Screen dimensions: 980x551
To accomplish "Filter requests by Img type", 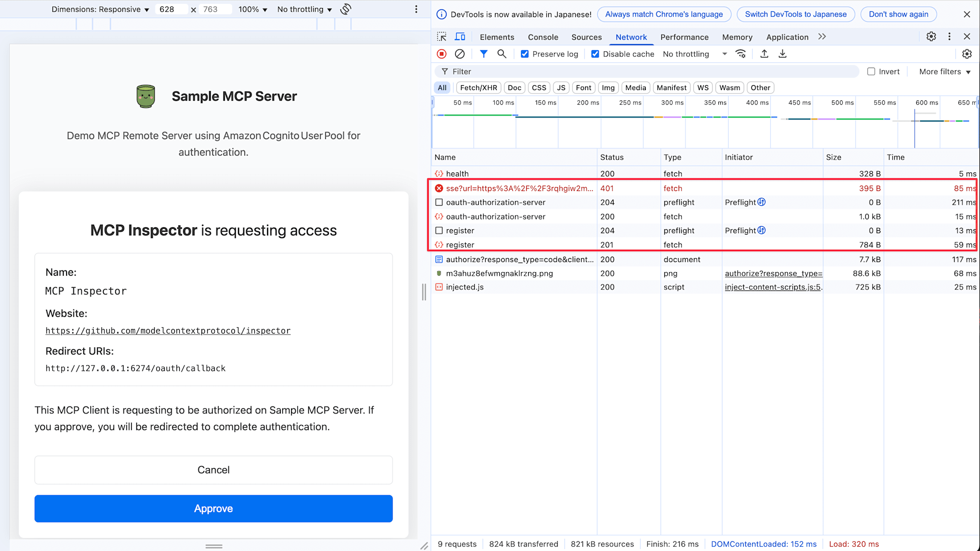I will 608,88.
